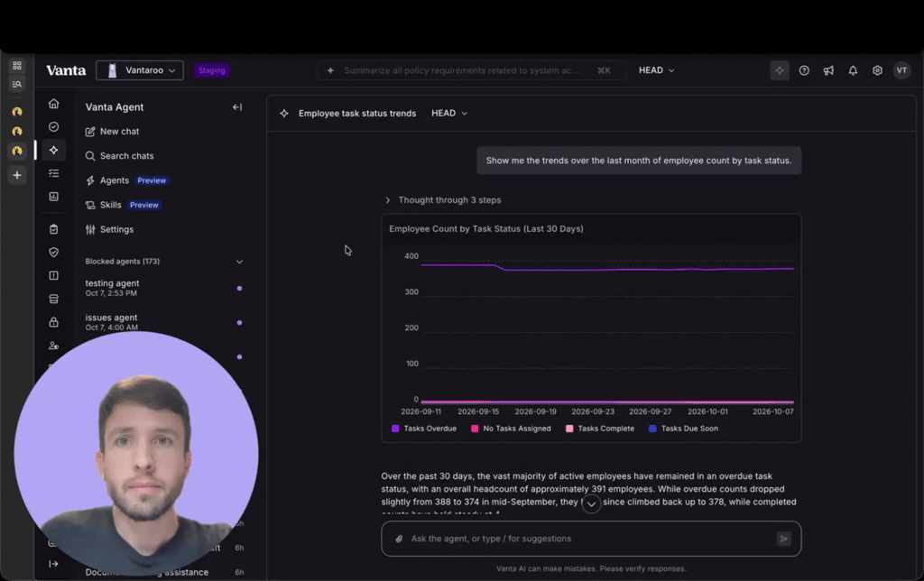Click the exit arrow icon at sidebar bottom

coord(53,564)
